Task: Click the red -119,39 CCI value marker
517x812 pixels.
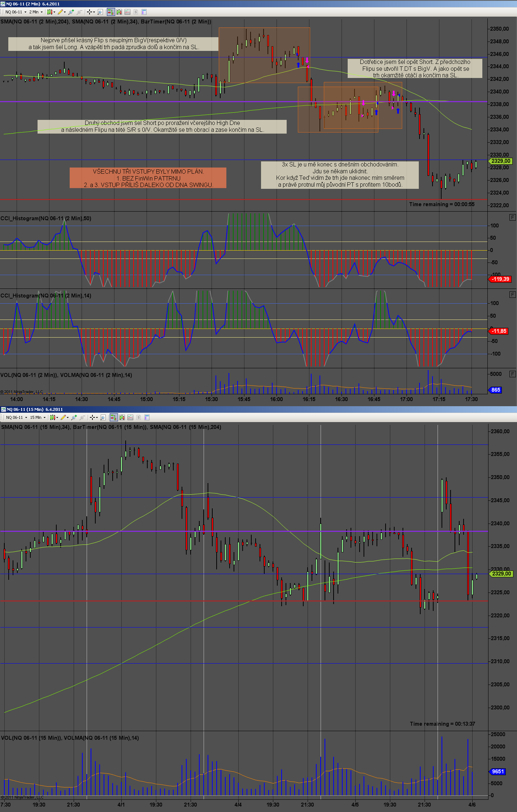Action: [500, 279]
